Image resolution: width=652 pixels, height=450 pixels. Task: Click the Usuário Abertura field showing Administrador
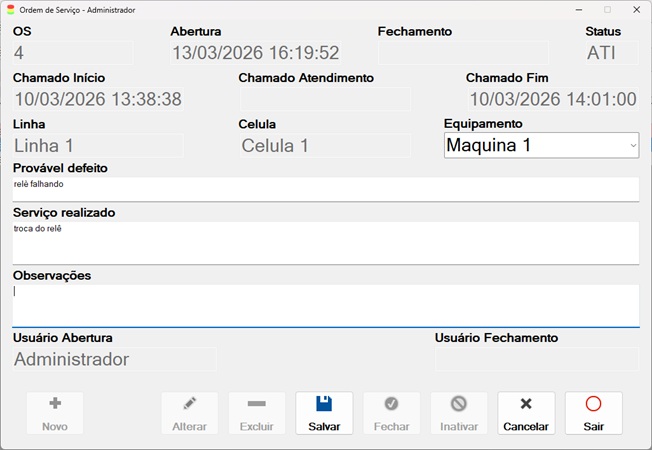(x=115, y=359)
